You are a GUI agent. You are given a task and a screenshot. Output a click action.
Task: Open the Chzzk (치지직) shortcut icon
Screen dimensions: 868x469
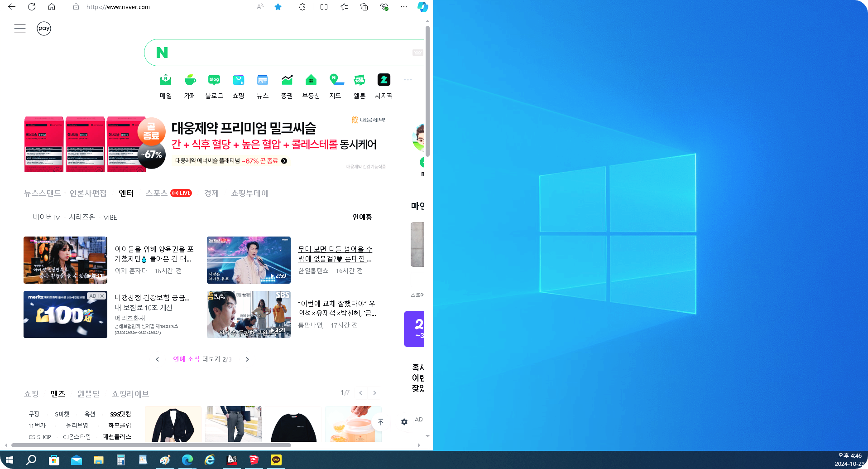tap(384, 80)
